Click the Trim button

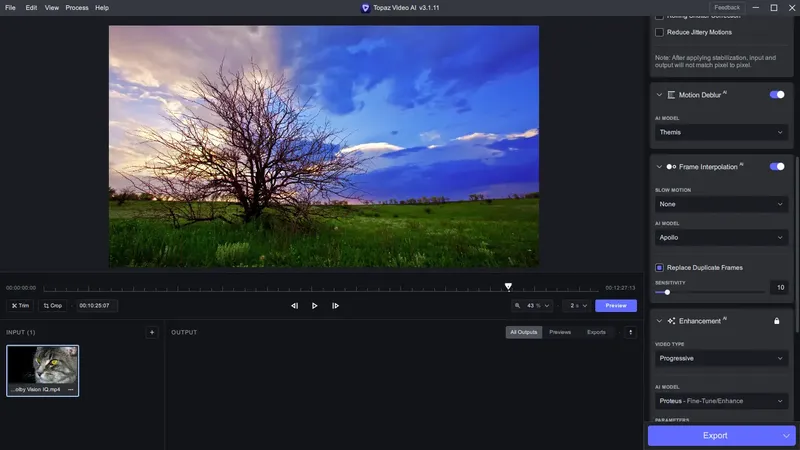20,306
